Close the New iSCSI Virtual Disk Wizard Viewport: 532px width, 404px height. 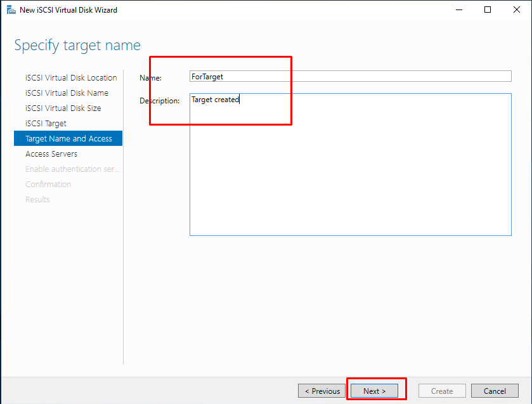[x=516, y=10]
